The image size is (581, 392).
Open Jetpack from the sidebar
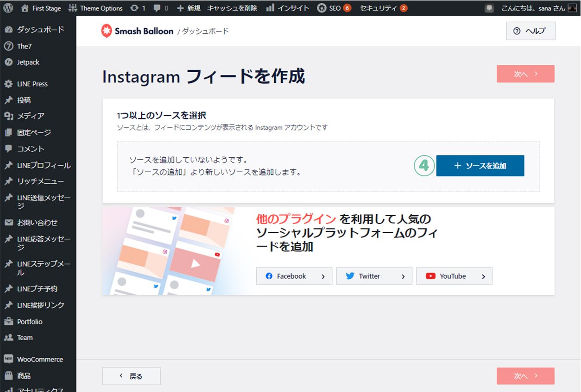pos(28,62)
